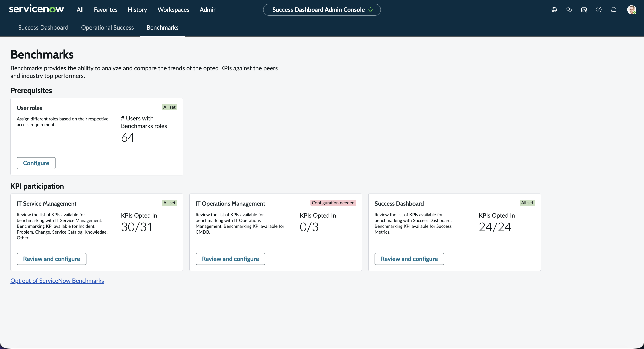644x349 pixels.
Task: Click the 0/3 KPIs opted in value
Action: click(x=309, y=227)
